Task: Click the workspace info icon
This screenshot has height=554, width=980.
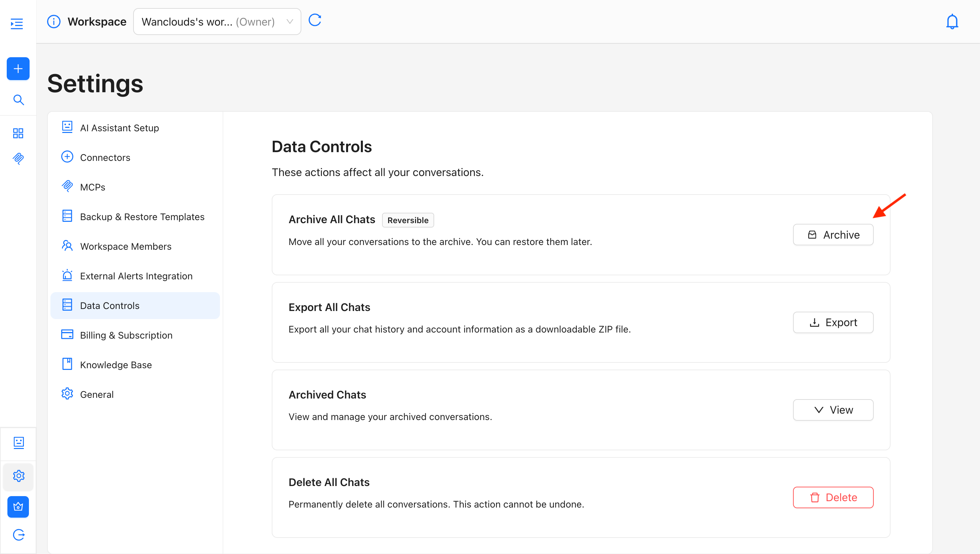Action: pos(54,22)
